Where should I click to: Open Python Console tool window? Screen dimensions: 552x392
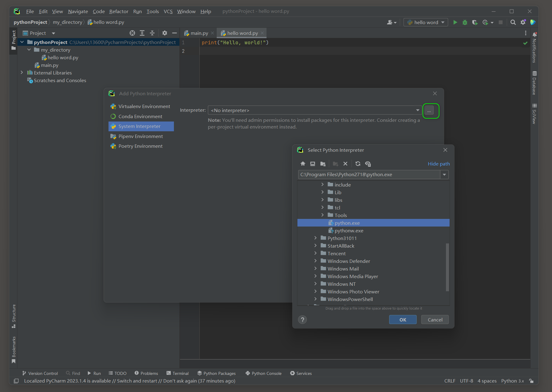264,373
